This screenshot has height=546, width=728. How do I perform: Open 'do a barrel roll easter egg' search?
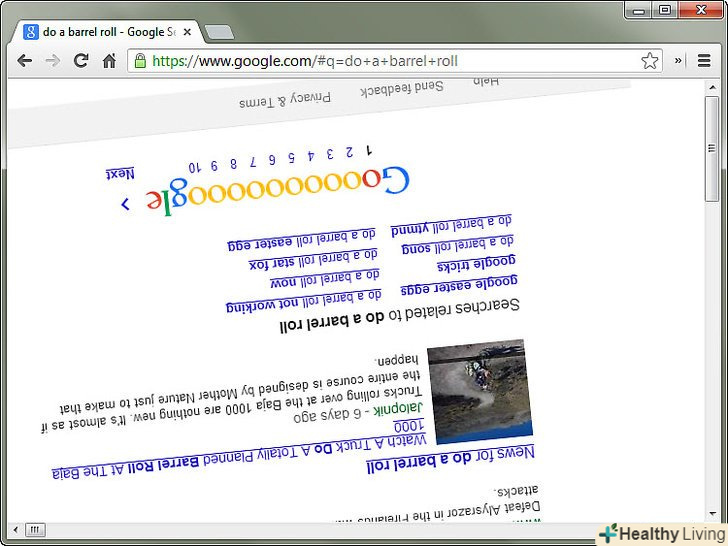pyautogui.click(x=301, y=240)
